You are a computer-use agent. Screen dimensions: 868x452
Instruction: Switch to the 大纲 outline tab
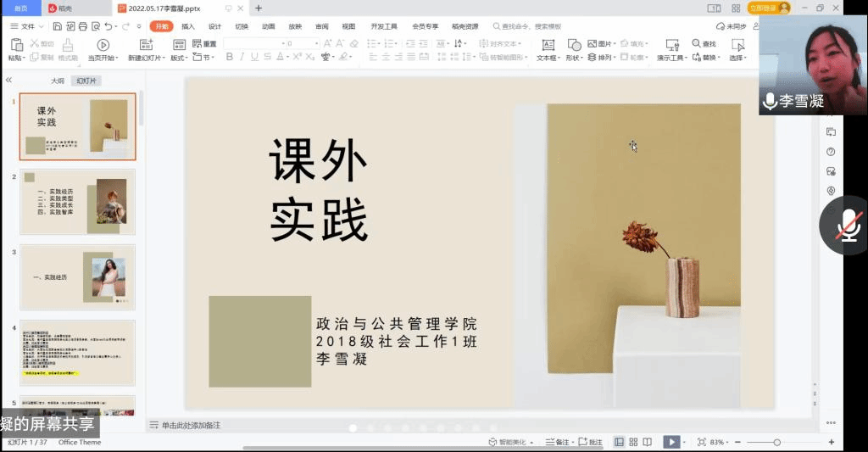click(x=57, y=81)
